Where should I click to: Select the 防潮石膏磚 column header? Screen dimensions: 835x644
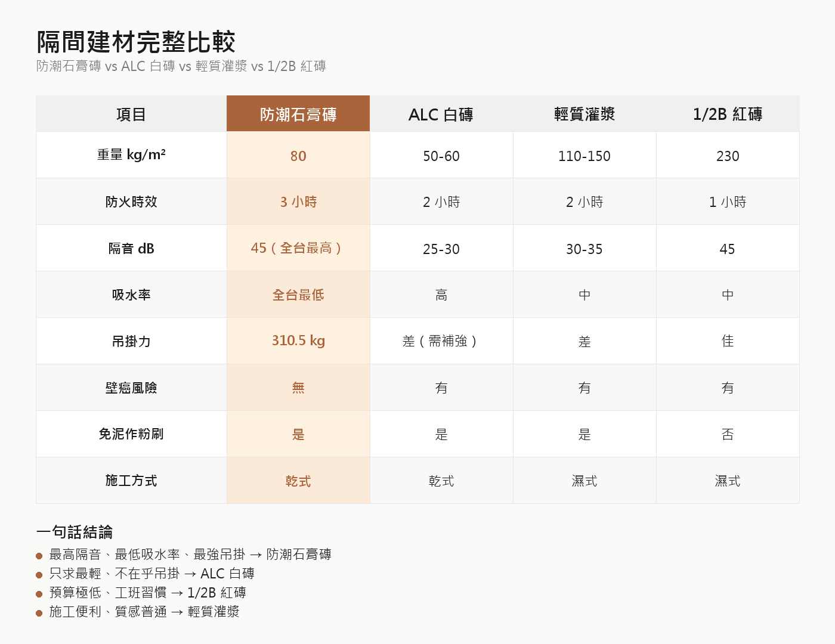click(298, 113)
